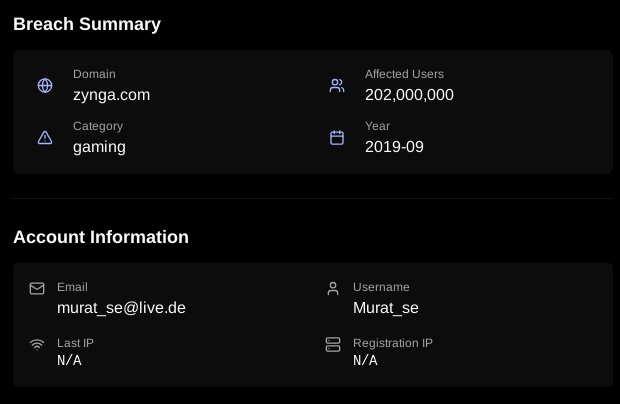Image resolution: width=620 pixels, height=404 pixels.
Task: Click the Registration IP N/A value
Action: click(x=365, y=361)
